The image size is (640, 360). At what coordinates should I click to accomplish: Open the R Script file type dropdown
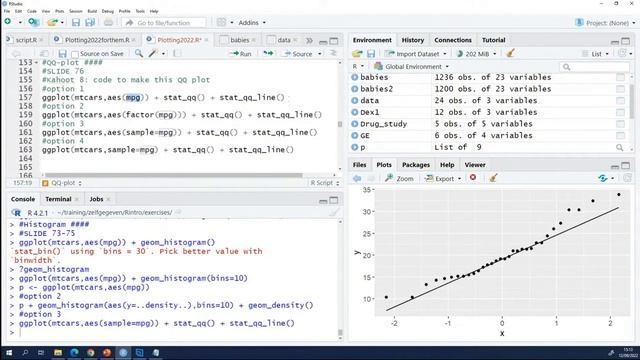pyautogui.click(x=325, y=183)
